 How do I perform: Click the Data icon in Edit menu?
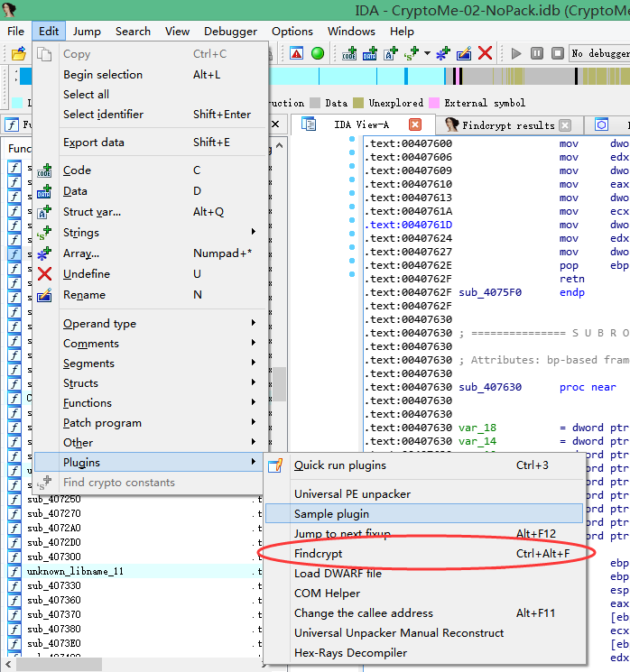[44, 191]
